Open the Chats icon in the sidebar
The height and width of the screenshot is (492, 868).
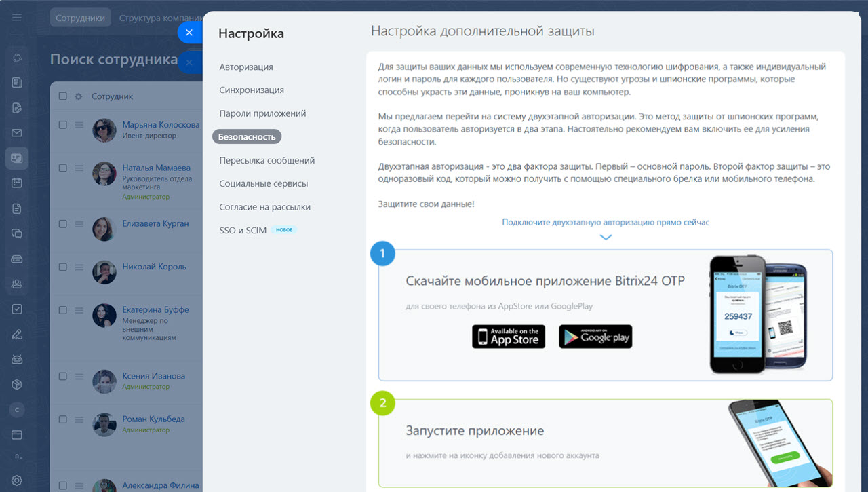[x=16, y=233]
